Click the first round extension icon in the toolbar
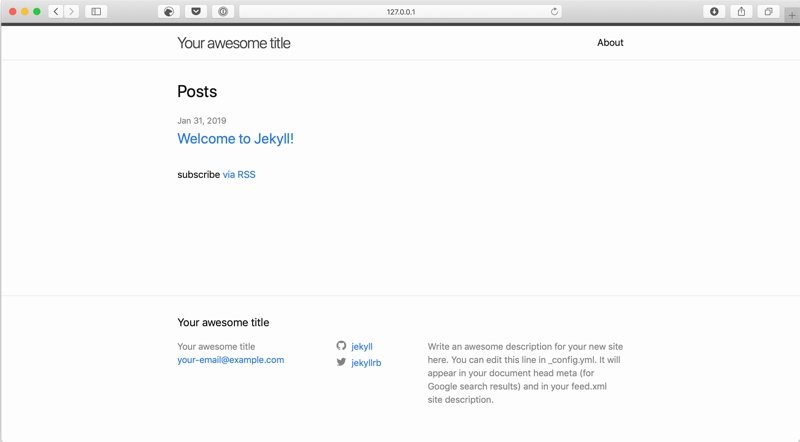 (169, 11)
